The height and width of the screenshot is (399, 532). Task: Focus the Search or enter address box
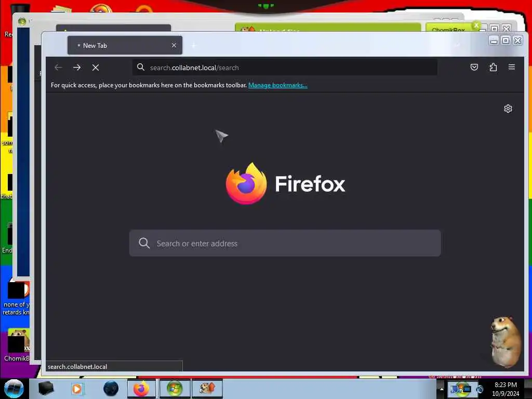pyautogui.click(x=285, y=243)
